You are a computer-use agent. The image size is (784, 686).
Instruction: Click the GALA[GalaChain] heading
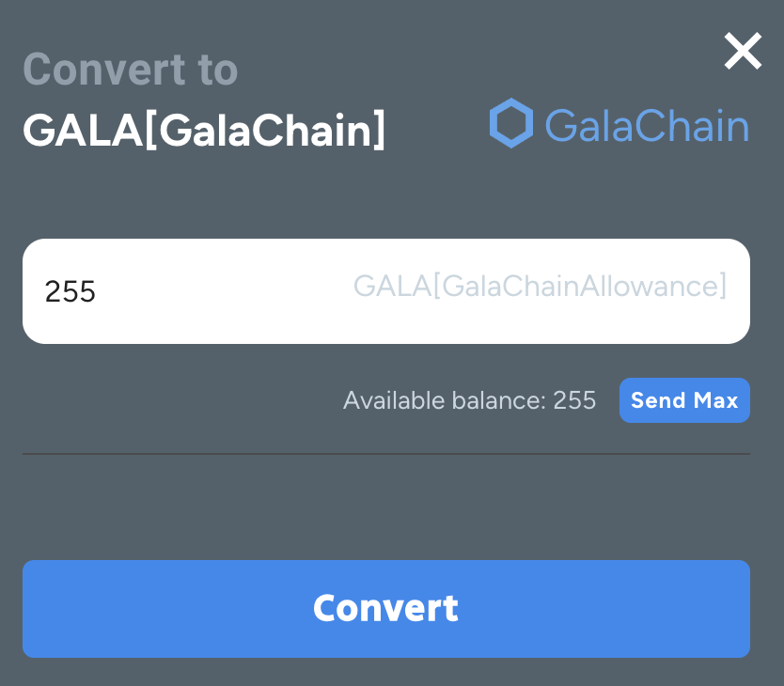click(x=204, y=130)
